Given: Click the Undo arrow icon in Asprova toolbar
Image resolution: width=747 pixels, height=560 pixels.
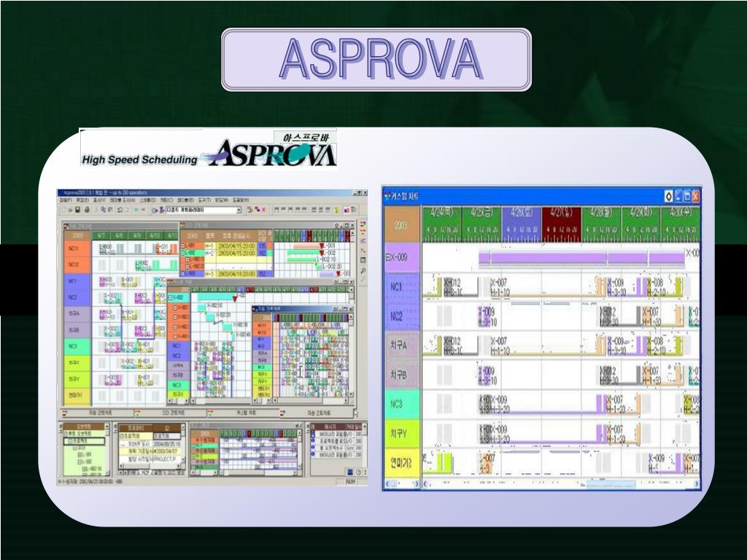Looking at the screenshot, I should point(120,209).
